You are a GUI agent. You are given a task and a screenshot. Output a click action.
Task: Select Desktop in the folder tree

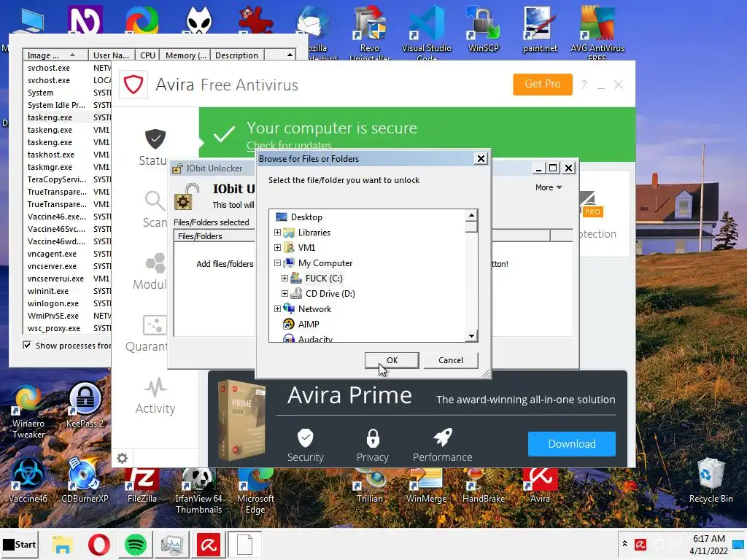click(306, 217)
